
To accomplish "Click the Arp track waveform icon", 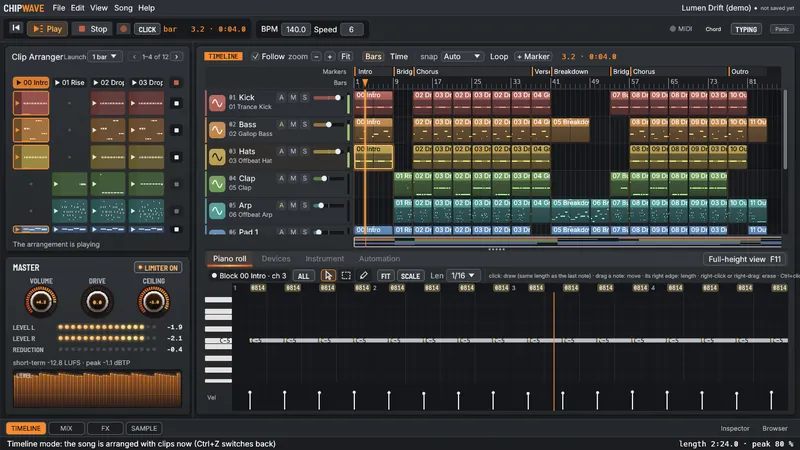I will [217, 211].
